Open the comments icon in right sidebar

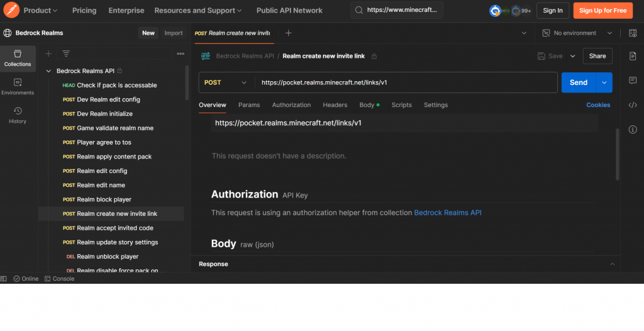633,81
